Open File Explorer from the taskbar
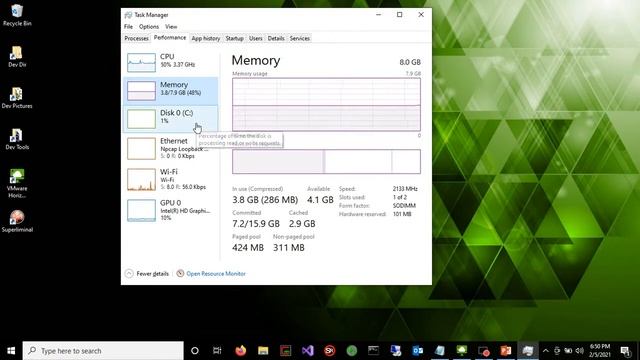The height and width of the screenshot is (360, 640). (263, 351)
